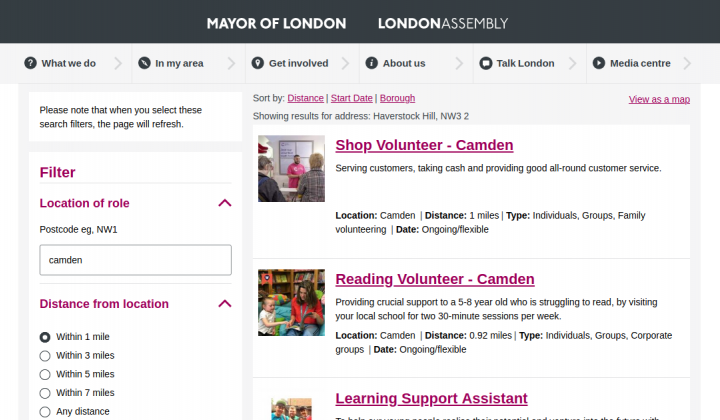Click the speech bubble icon beside Talk London

486,63
